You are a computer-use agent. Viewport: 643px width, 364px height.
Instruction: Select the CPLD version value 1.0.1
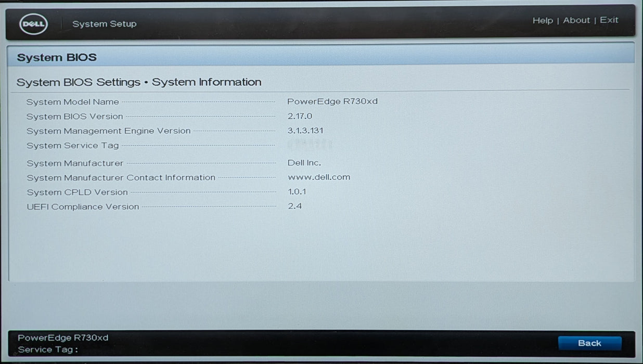[297, 191]
